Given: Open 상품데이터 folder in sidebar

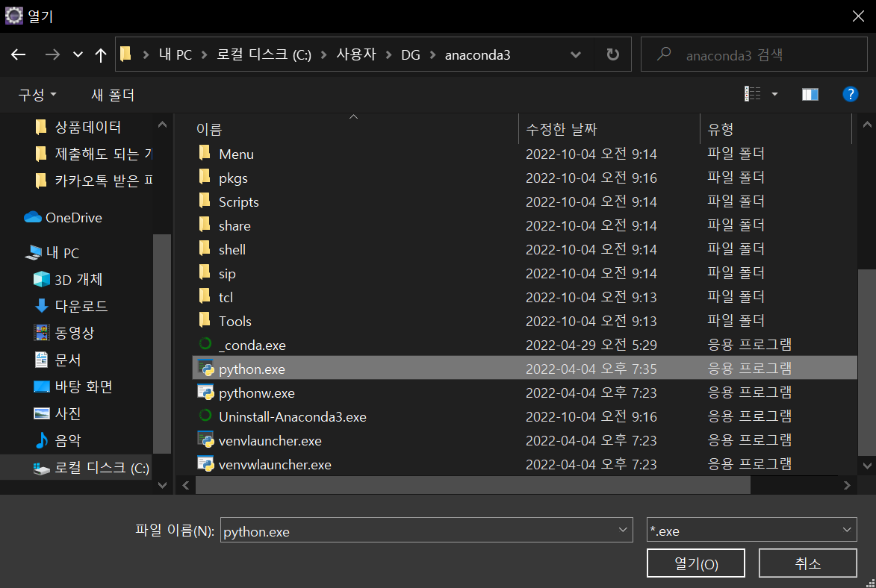Looking at the screenshot, I should coord(87,128).
